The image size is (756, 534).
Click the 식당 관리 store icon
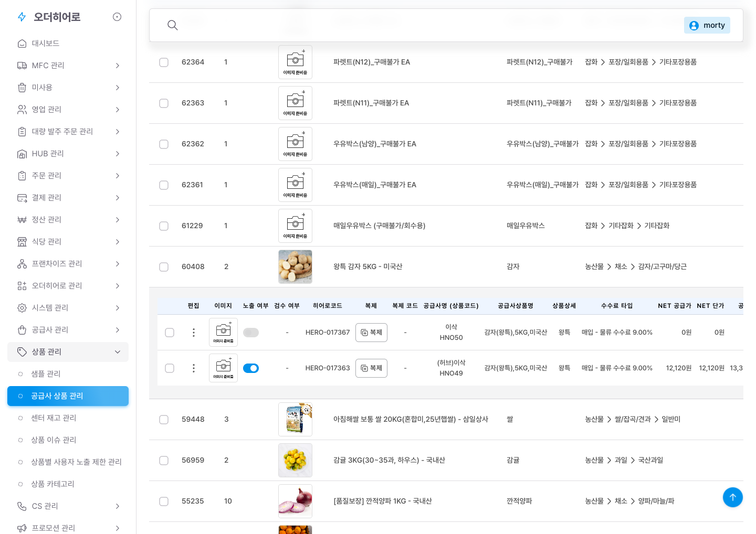[22, 242]
